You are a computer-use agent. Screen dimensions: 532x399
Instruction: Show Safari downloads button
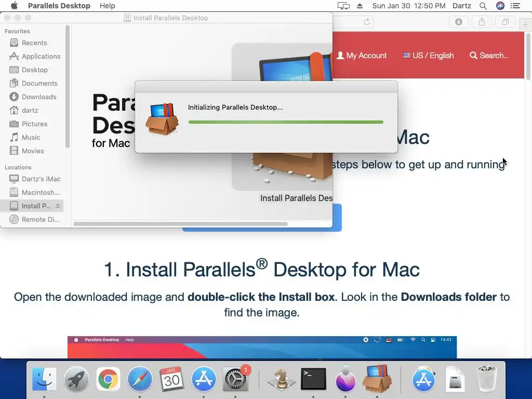[x=458, y=22]
